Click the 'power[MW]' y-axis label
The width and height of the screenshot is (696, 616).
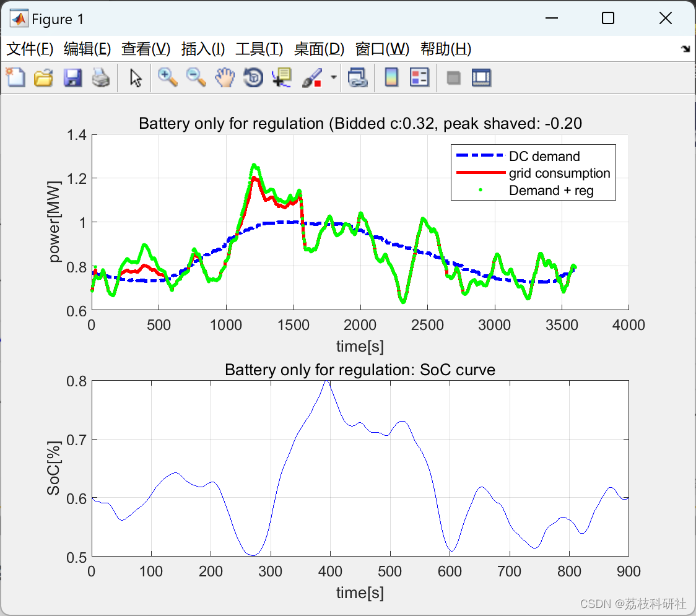coord(54,222)
